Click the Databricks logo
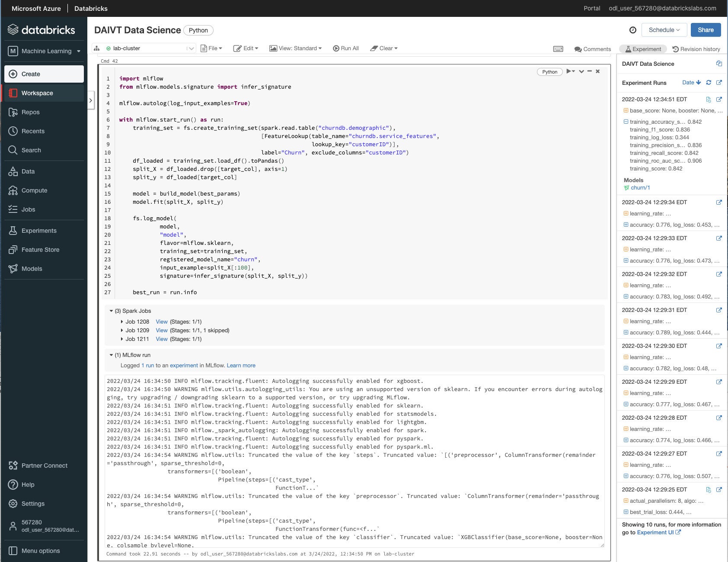The image size is (728, 562). [42, 30]
